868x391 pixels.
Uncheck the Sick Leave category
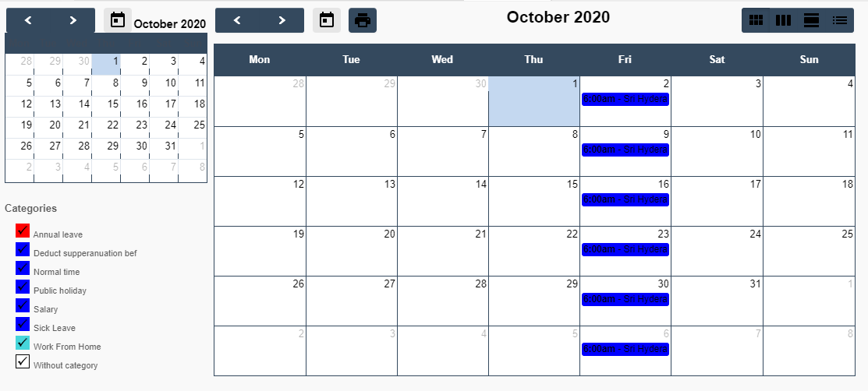23,325
